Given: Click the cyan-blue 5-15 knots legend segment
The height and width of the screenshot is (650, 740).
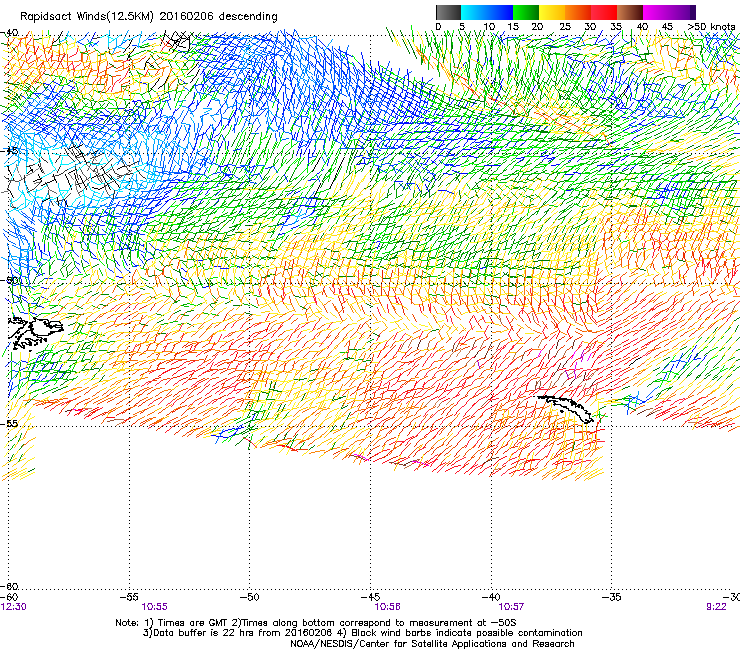Looking at the screenshot, I should [487, 12].
